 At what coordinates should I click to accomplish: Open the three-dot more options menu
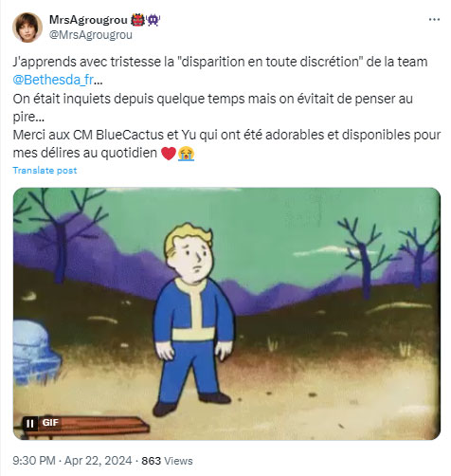434,20
